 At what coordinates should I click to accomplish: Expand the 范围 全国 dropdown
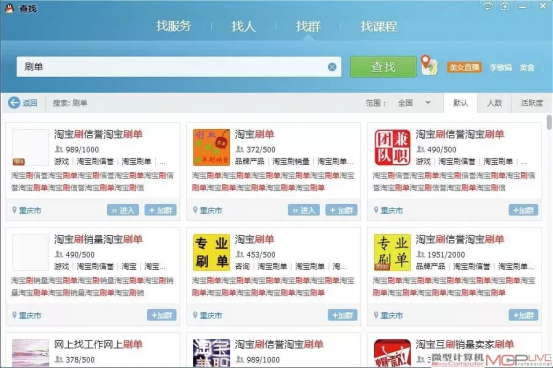point(414,103)
